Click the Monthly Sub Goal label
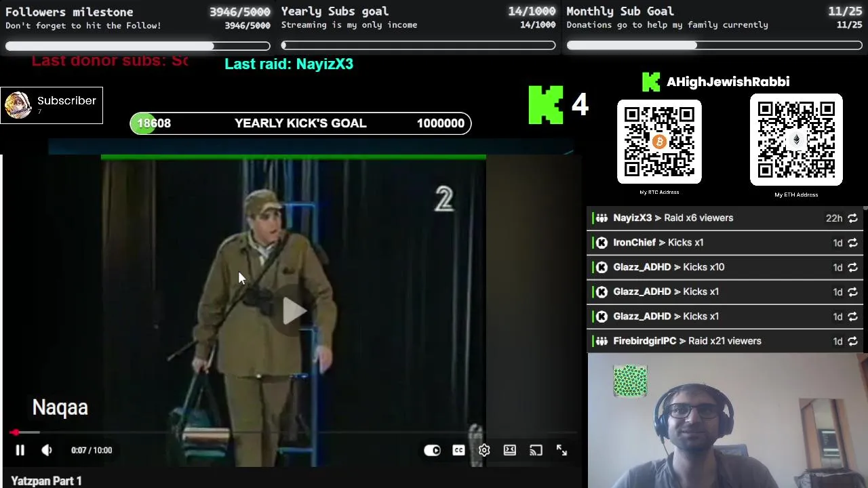This screenshot has height=488, width=868. pyautogui.click(x=620, y=12)
